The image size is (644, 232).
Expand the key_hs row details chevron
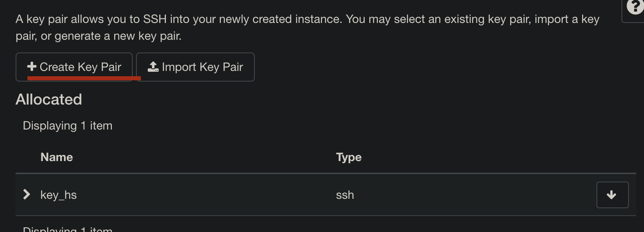point(27,194)
